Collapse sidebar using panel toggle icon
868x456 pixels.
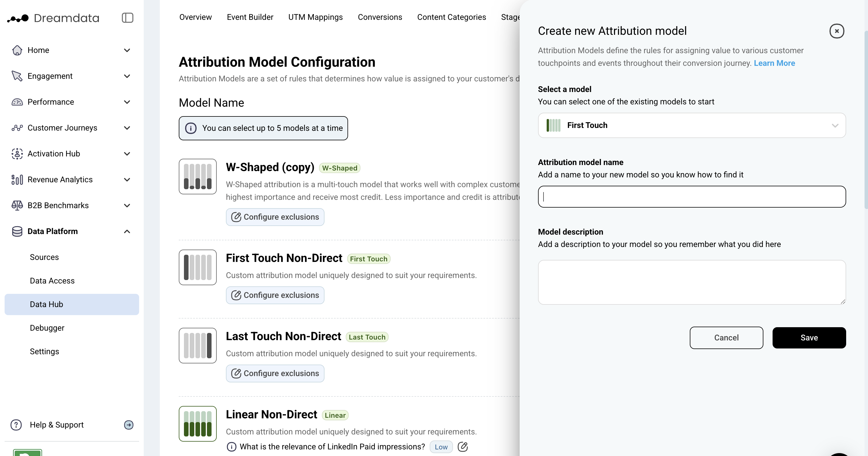point(127,18)
